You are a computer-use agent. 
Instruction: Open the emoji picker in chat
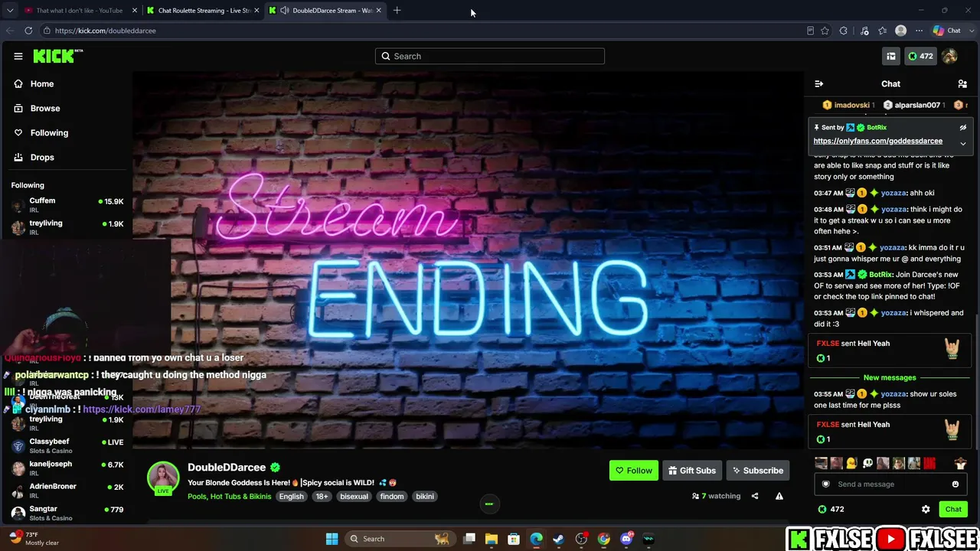point(955,484)
